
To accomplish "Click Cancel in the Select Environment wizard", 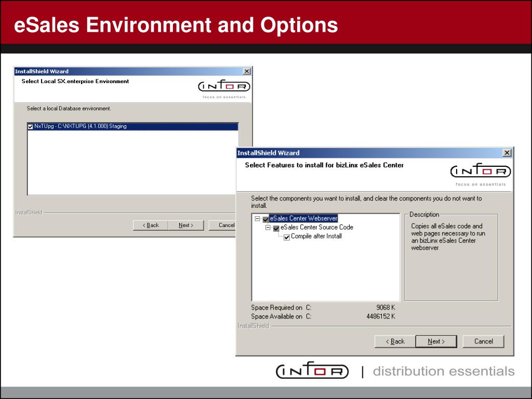I will (222, 225).
